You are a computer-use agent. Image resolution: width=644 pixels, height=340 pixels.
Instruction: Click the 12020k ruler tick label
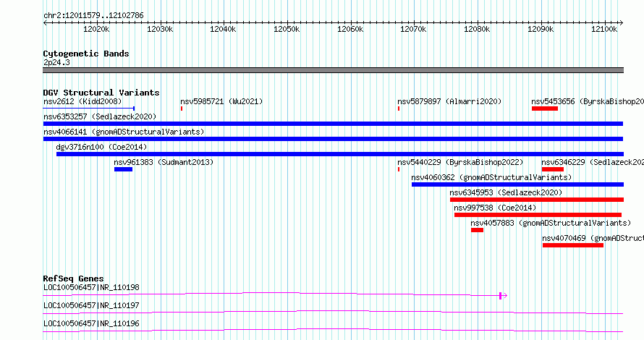pos(96,29)
